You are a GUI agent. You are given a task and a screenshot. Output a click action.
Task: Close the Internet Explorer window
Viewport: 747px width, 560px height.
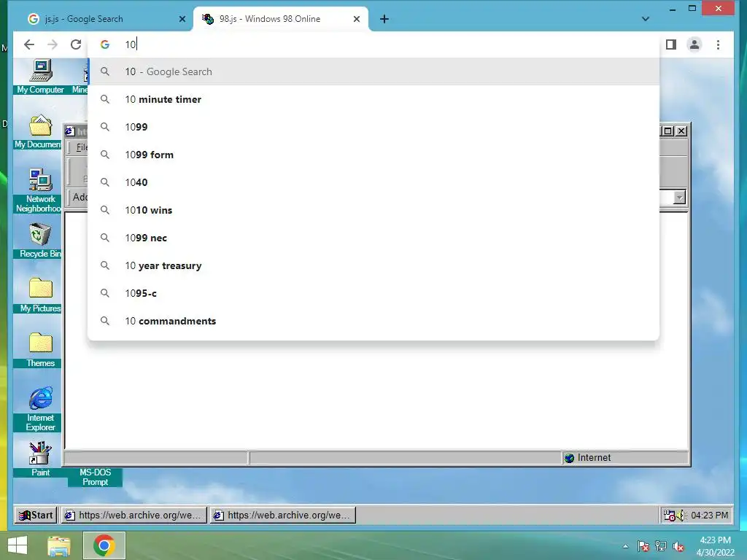(682, 131)
